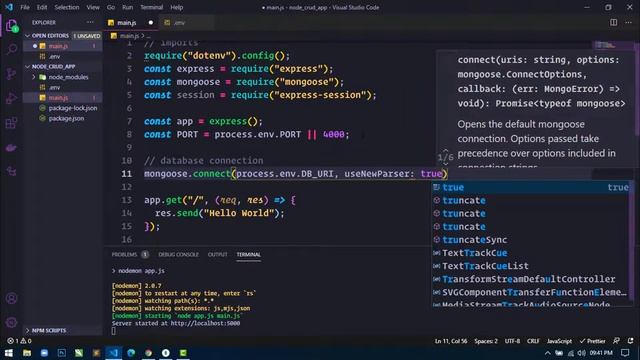640x360 pixels.
Task: Click the feedback icon in status bar
Action: tap(616, 341)
